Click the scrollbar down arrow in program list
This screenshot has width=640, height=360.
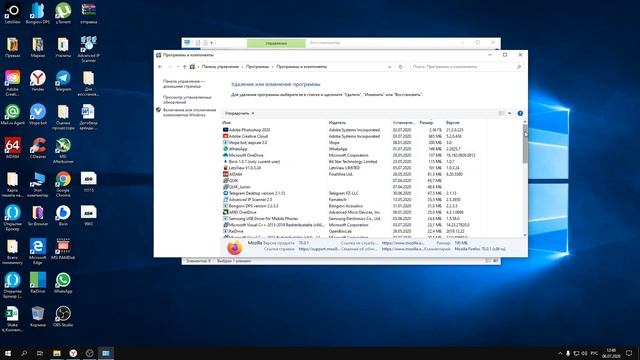pyautogui.click(x=525, y=235)
